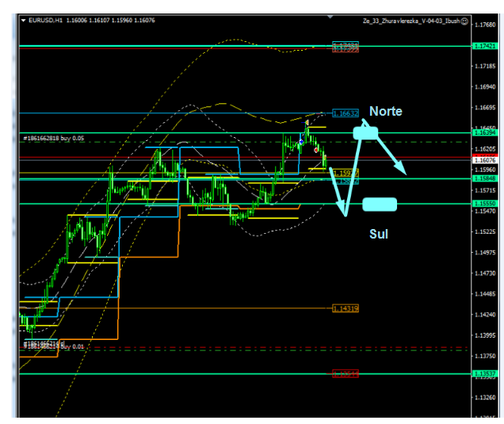Viewport: 504px width, 424px height.
Task: Click the Expert Advisor smiley face icon
Action: click(464, 21)
